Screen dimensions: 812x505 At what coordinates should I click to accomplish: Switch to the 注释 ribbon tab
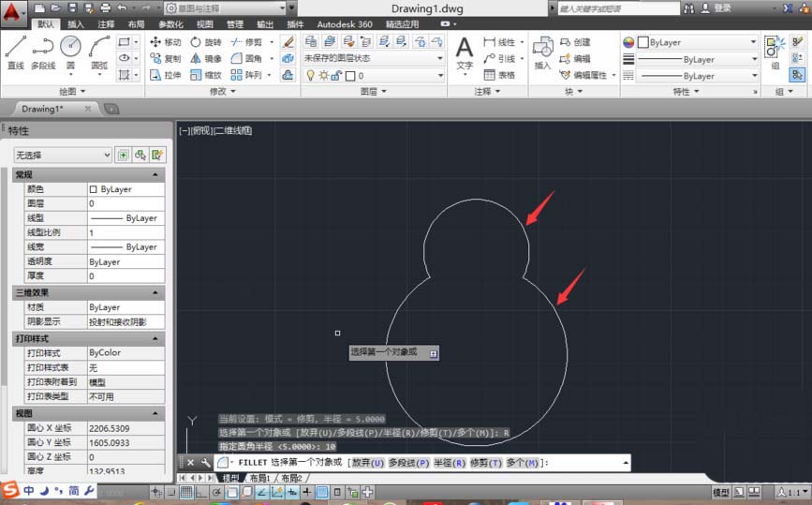click(x=106, y=23)
